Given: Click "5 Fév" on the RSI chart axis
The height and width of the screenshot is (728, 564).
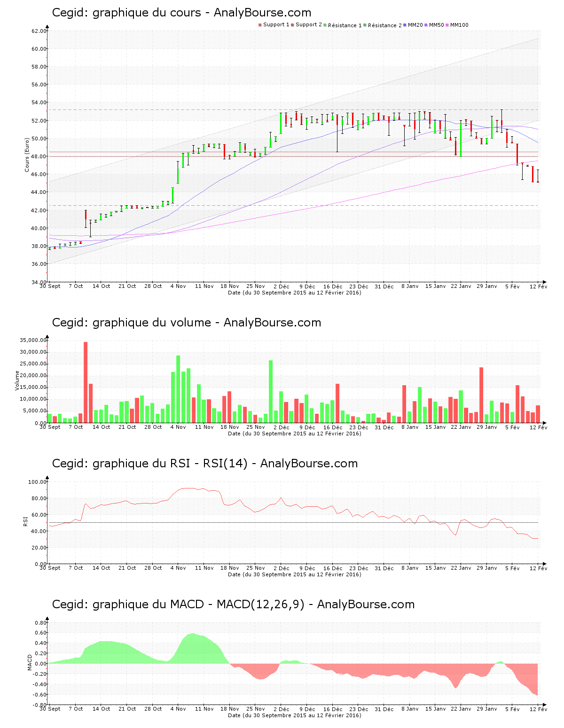Looking at the screenshot, I should tap(513, 568).
